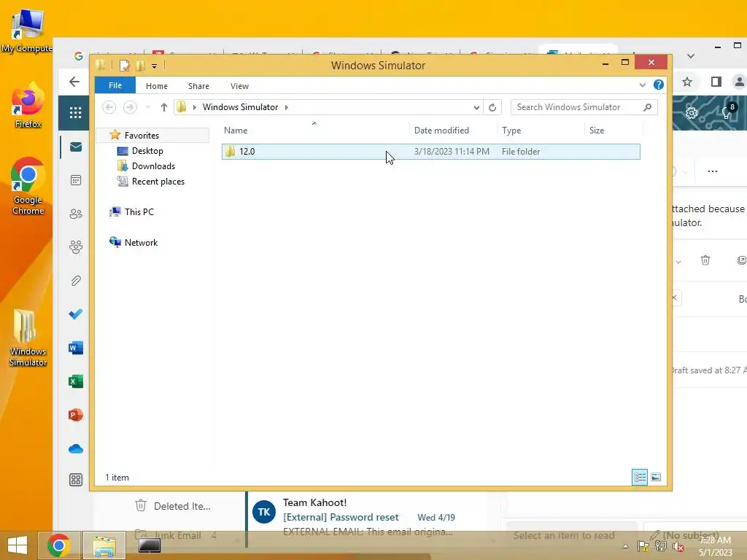Open Outlook app launcher grid
Image resolution: width=747 pixels, height=560 pixels.
point(75,113)
